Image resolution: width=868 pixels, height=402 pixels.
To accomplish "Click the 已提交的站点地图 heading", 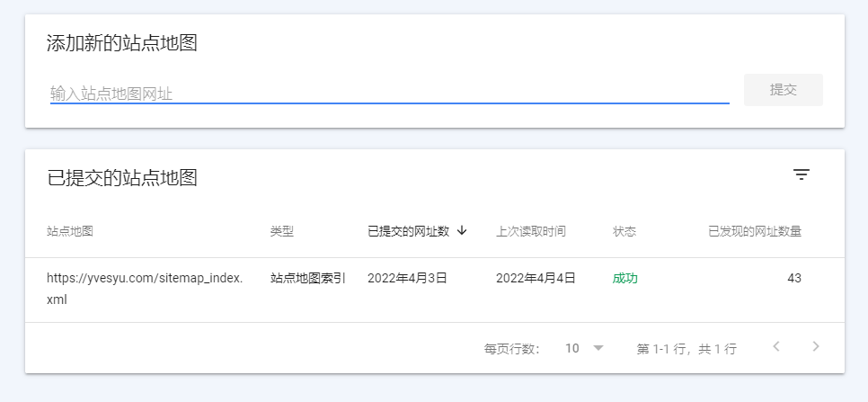I will coord(122,178).
